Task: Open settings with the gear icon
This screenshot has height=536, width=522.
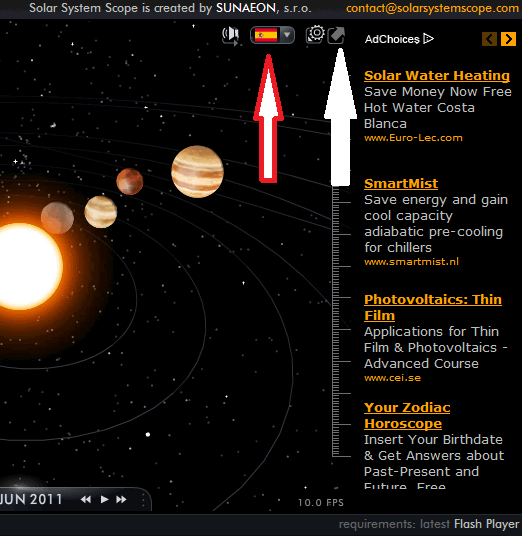Action: point(316,35)
